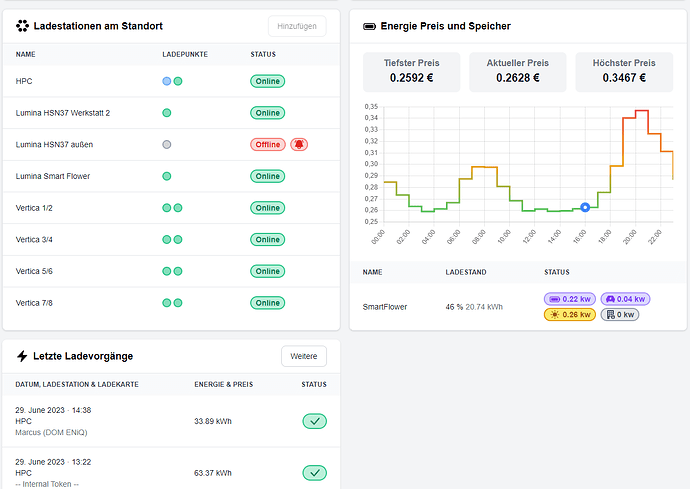Click the grey building 0 kw badge
The height and width of the screenshot is (489, 690).
tap(620, 314)
